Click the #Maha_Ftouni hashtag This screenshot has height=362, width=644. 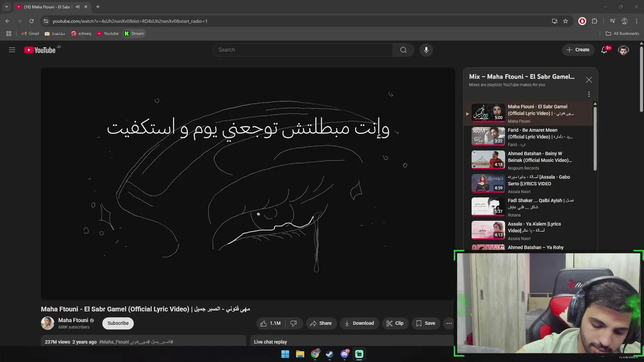coord(114,342)
